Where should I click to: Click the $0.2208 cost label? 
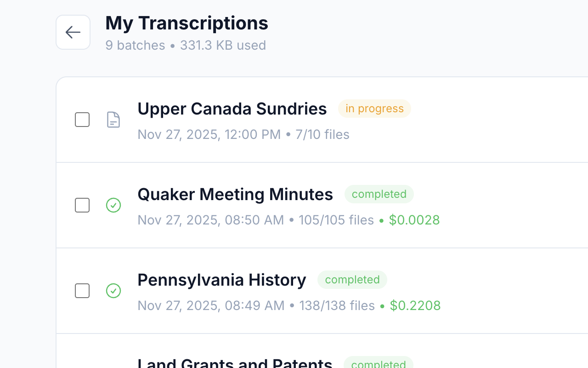coord(415,305)
